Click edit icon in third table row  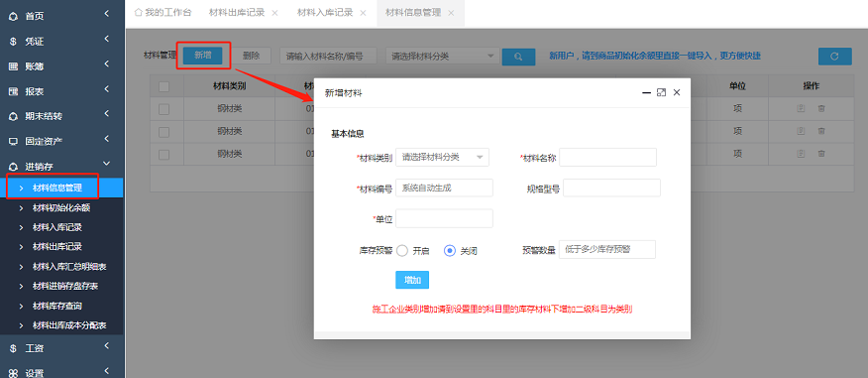pyautogui.click(x=801, y=153)
